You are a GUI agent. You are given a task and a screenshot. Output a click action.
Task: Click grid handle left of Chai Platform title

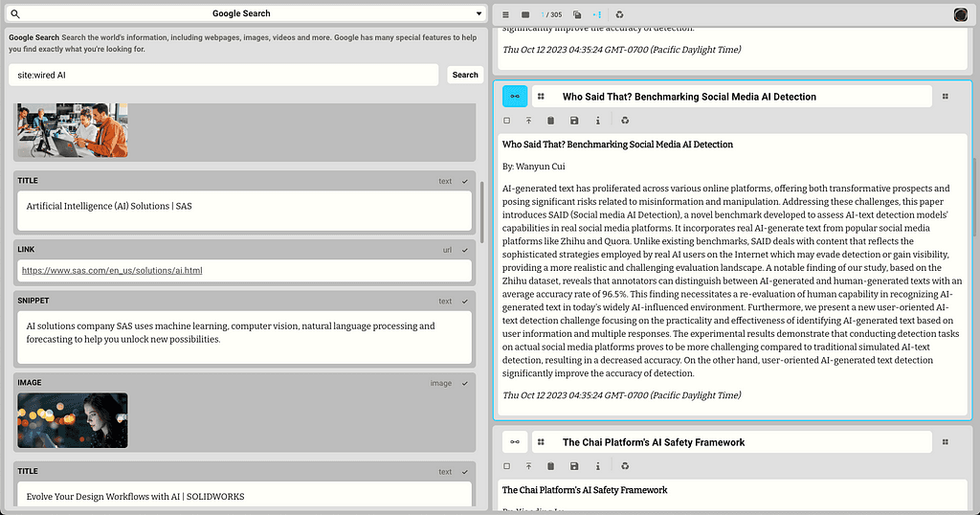(542, 442)
